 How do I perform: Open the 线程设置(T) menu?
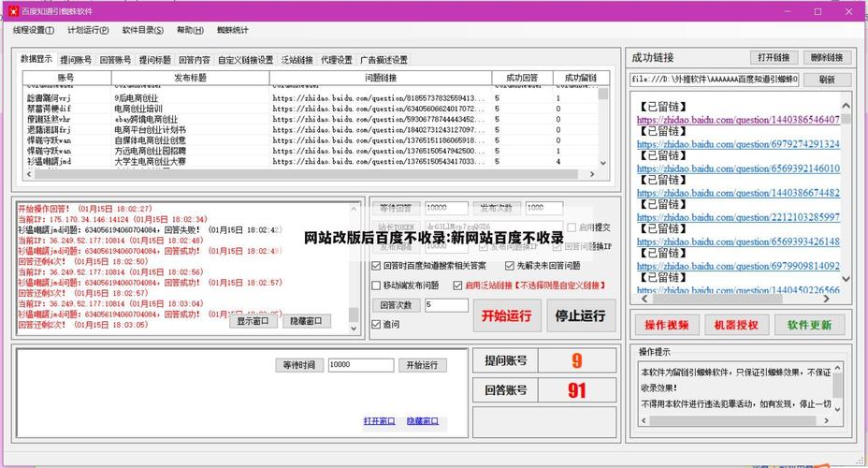[x=34, y=31]
